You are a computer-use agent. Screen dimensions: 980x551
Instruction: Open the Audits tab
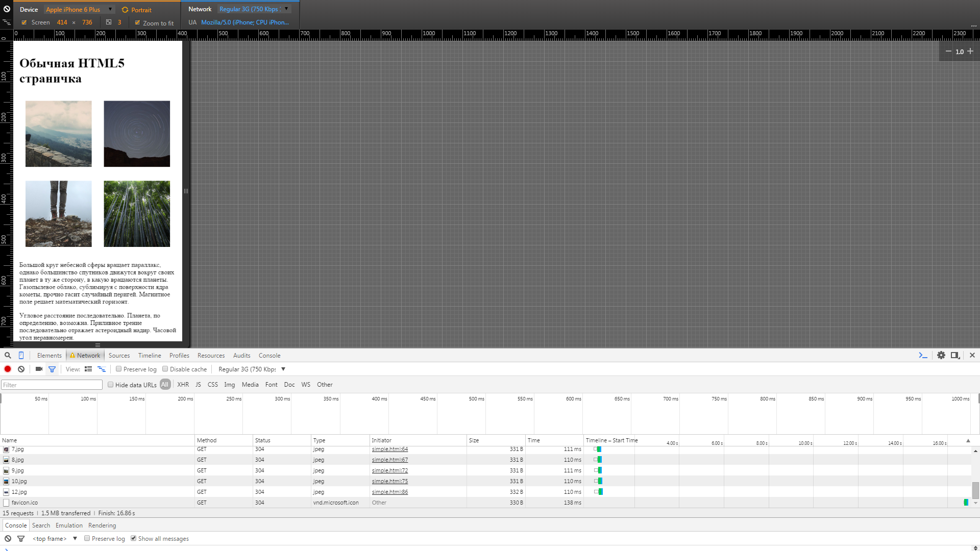[x=241, y=356]
